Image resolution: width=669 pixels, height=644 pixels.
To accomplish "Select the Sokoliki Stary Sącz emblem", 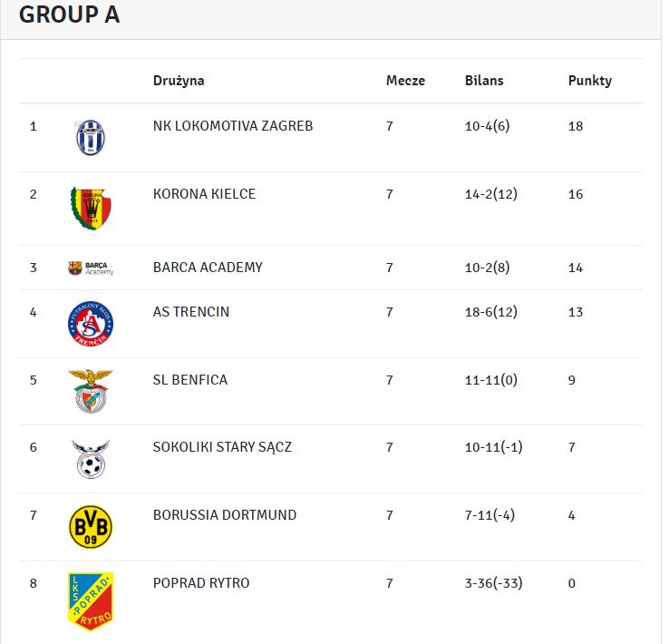I will click(x=91, y=459).
